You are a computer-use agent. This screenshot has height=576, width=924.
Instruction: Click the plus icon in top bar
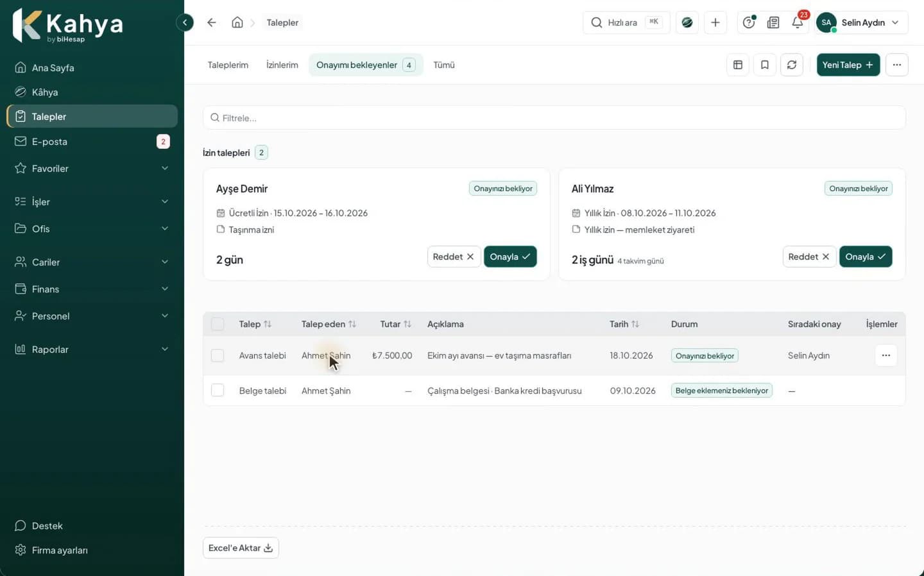[x=715, y=22]
